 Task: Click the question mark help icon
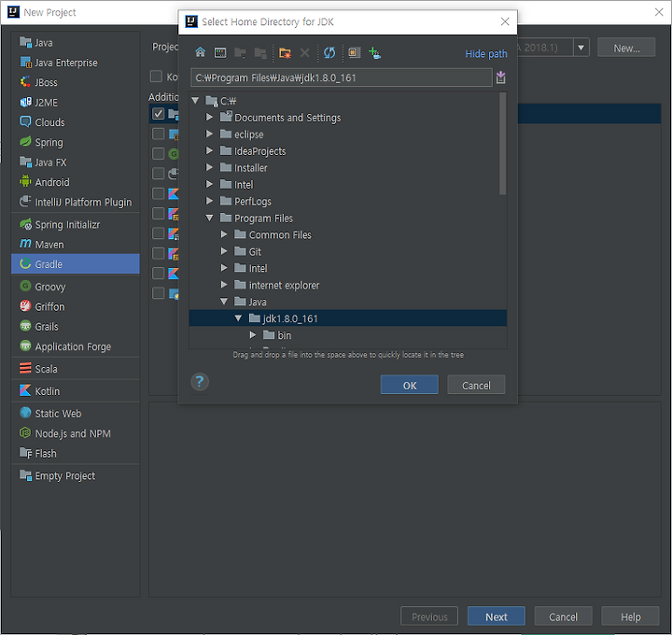[x=200, y=382]
